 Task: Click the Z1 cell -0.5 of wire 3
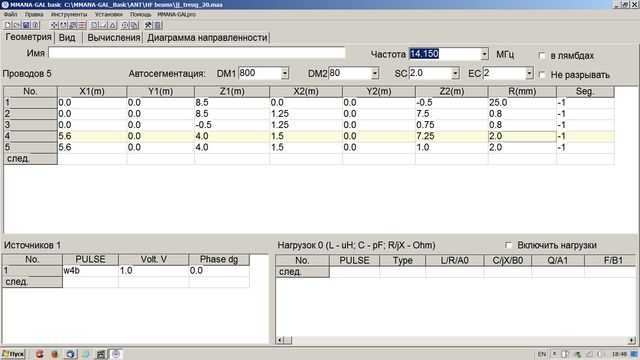231,125
